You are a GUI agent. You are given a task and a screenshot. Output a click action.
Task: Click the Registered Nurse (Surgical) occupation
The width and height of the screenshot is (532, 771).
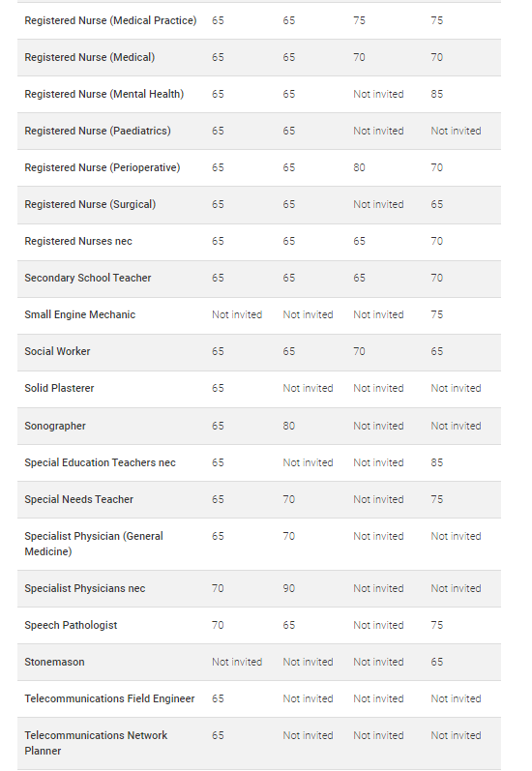90,204
